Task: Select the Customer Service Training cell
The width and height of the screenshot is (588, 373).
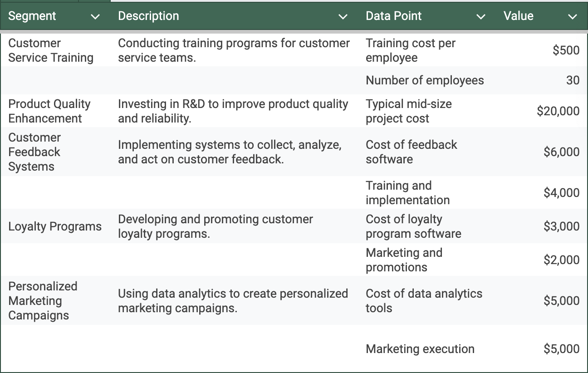Action: [51, 50]
